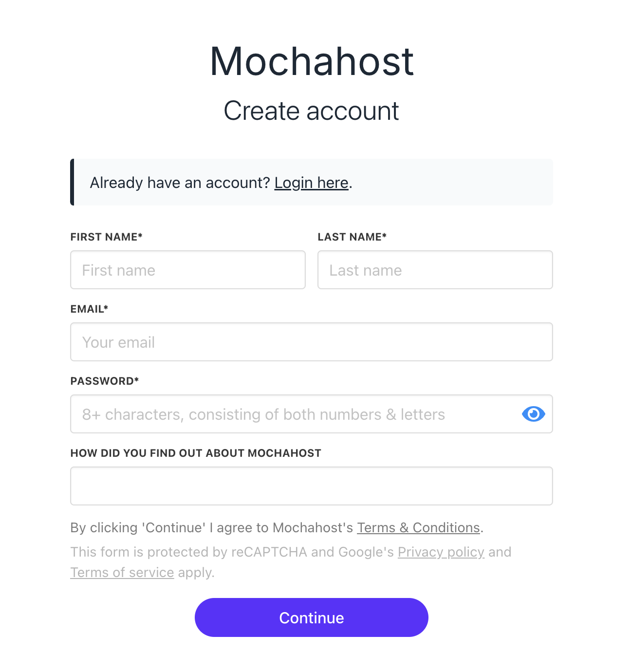Click the HOW DID YOU FIND OUT label
Viewport: 631px width, 672px height.
pos(196,453)
